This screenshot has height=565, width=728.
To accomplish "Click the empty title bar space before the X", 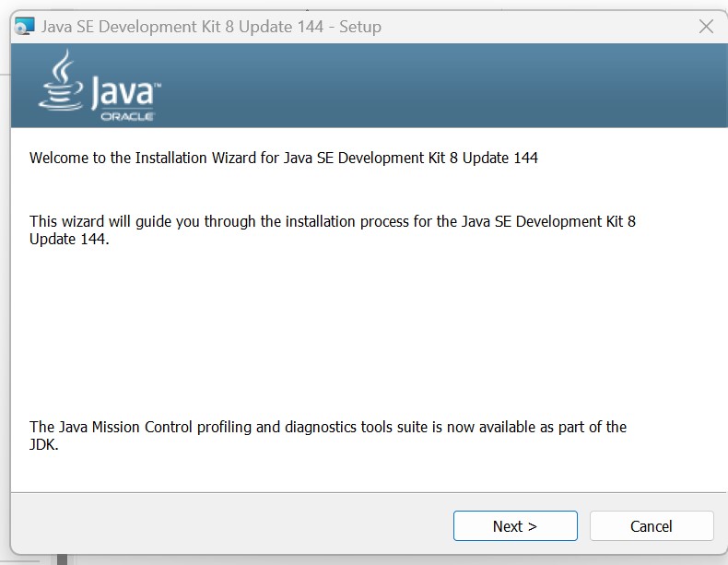I will point(553,26).
